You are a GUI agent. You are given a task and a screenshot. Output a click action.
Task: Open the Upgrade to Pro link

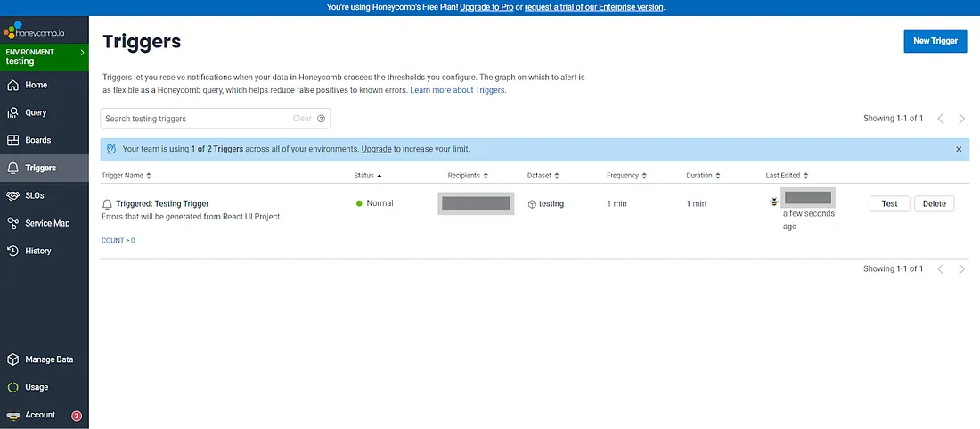tap(492, 7)
